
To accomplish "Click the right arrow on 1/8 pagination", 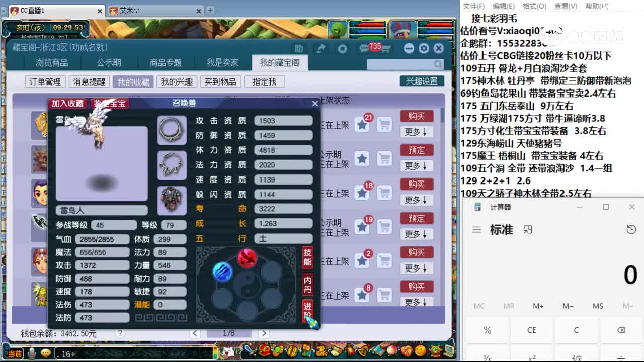I will (x=264, y=333).
